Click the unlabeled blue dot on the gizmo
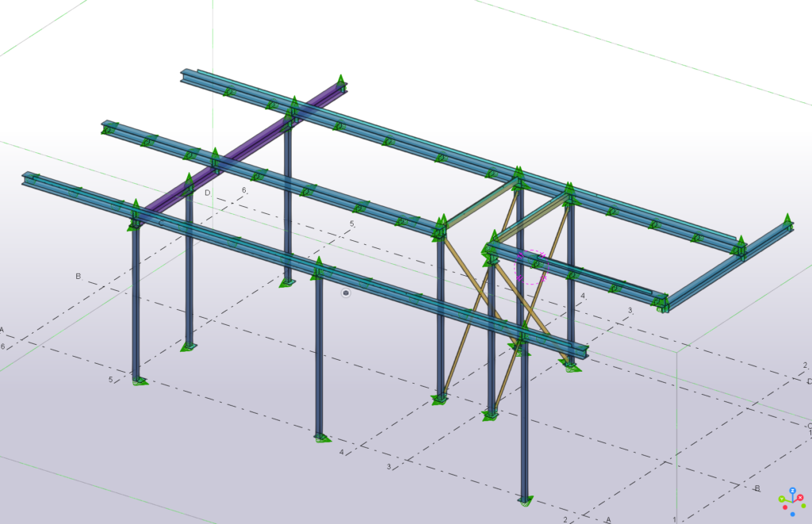Screen dimensions: 812x524 click(792, 514)
